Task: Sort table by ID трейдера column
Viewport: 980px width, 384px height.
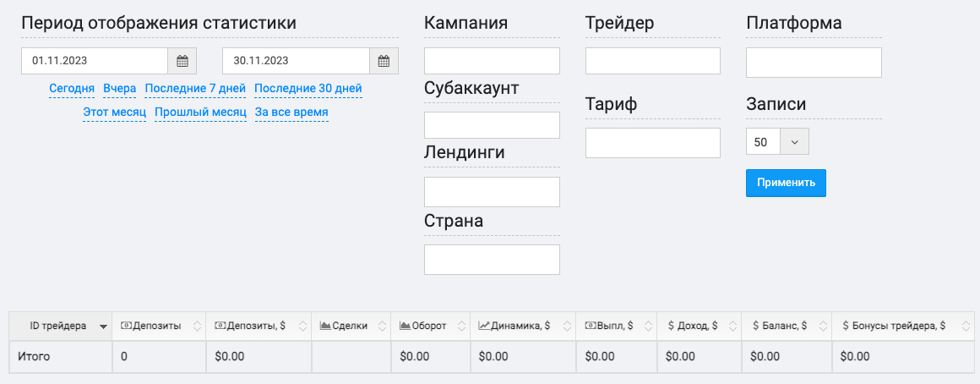Action: pyautogui.click(x=61, y=326)
